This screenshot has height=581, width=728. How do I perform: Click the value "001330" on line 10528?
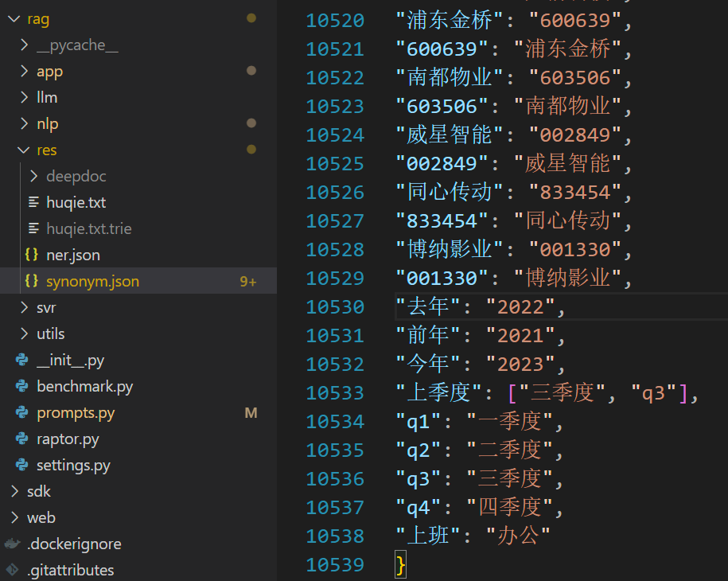[574, 250]
